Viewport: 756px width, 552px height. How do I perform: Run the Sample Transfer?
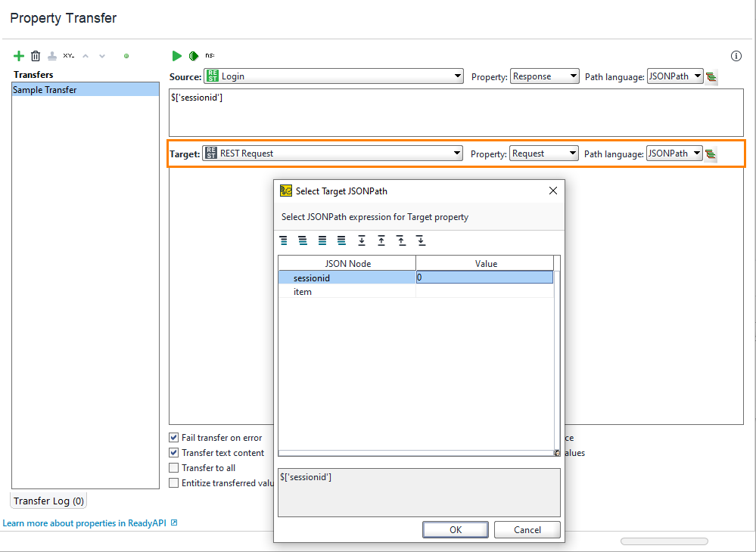[x=176, y=55]
